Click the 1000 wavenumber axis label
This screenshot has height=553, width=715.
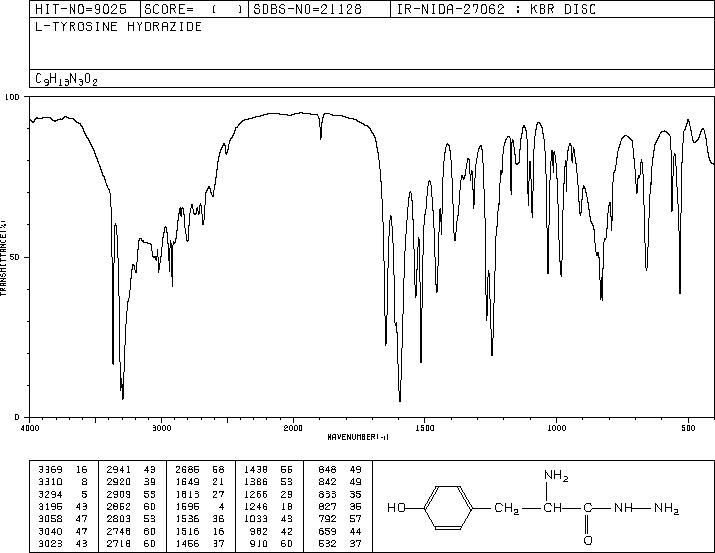click(556, 428)
